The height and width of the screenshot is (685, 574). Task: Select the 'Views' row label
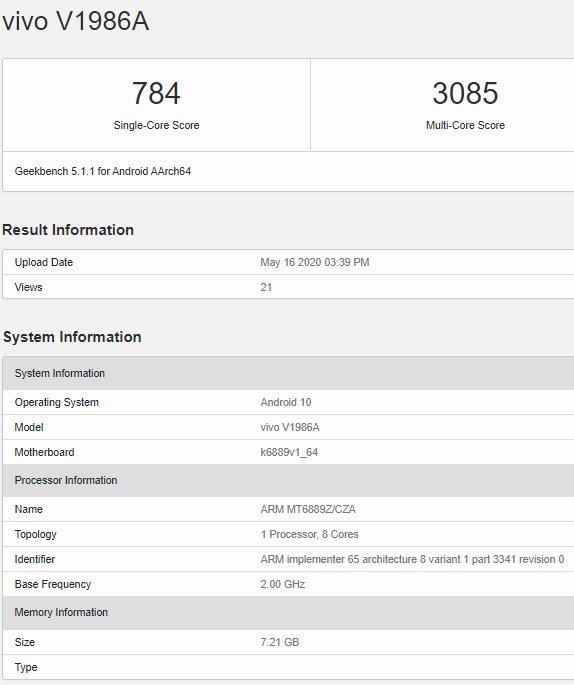pos(28,287)
